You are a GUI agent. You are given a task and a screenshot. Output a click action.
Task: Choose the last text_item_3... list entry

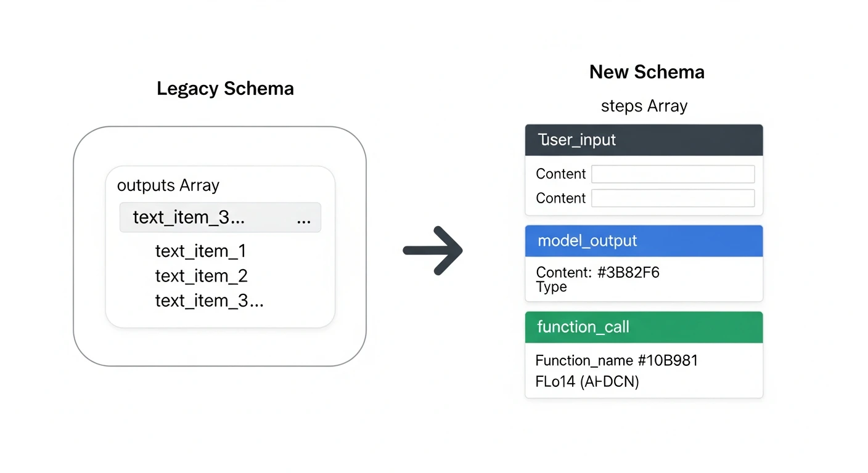point(209,300)
